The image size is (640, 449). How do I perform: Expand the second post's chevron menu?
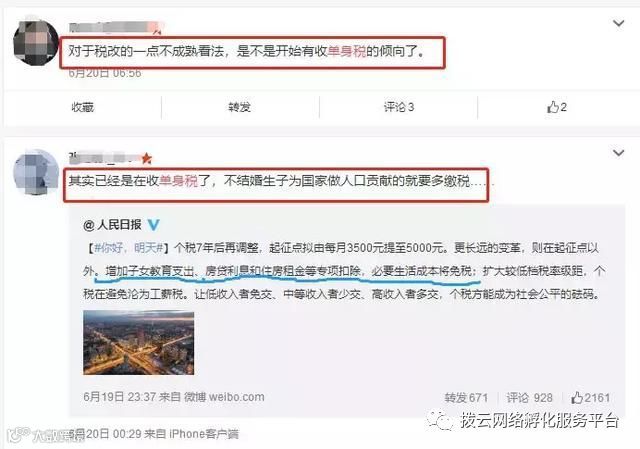pos(619,153)
